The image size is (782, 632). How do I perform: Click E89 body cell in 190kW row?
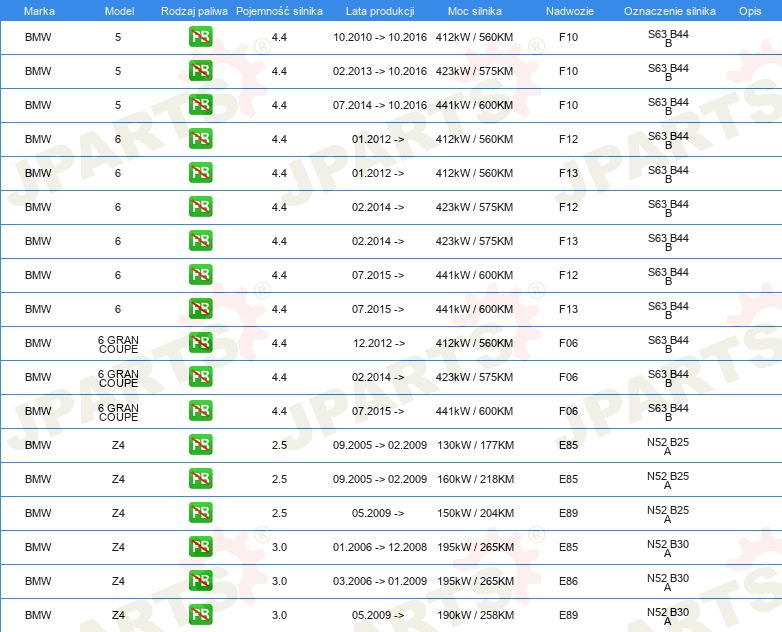click(568, 615)
